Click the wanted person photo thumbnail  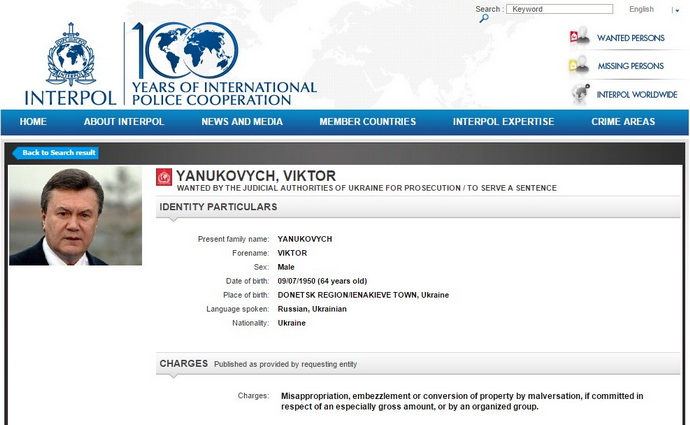(76, 216)
